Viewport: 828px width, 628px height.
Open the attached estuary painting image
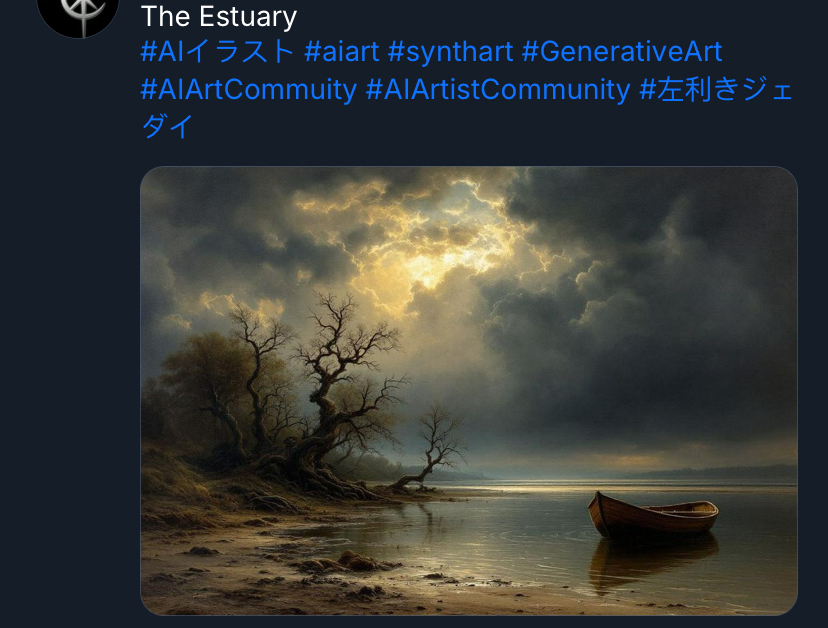469,391
